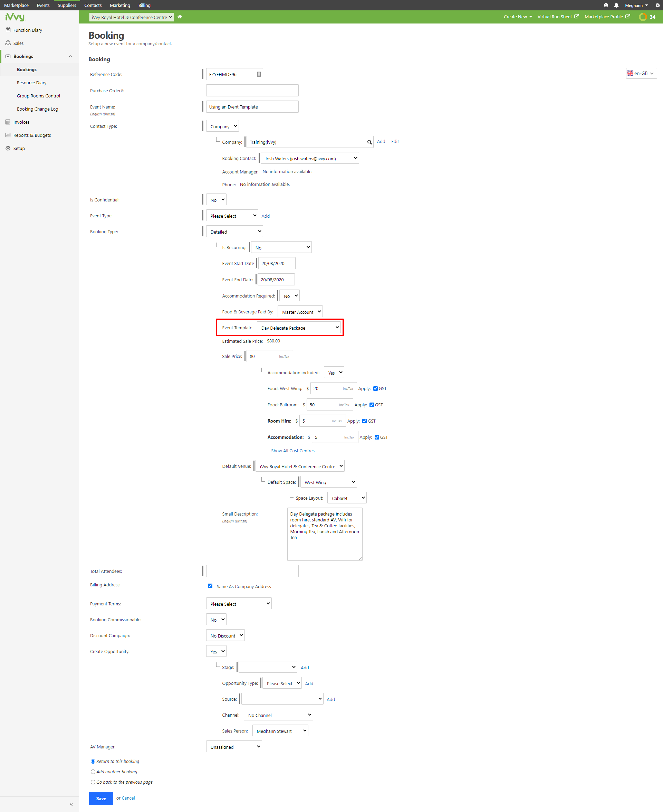Select the Add another booking radio option

point(93,772)
